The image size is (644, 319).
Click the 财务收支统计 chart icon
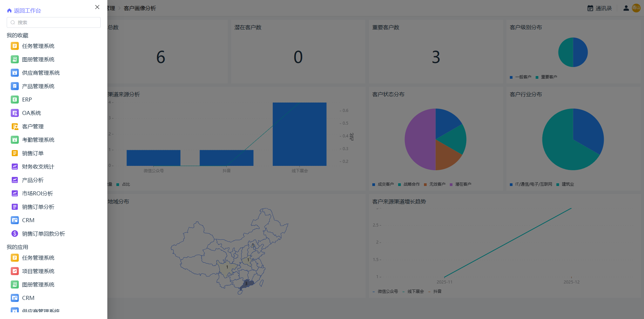coord(15,167)
